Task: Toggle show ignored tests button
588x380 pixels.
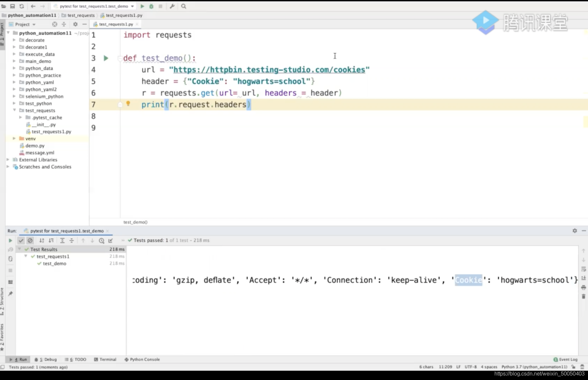Action: point(30,240)
